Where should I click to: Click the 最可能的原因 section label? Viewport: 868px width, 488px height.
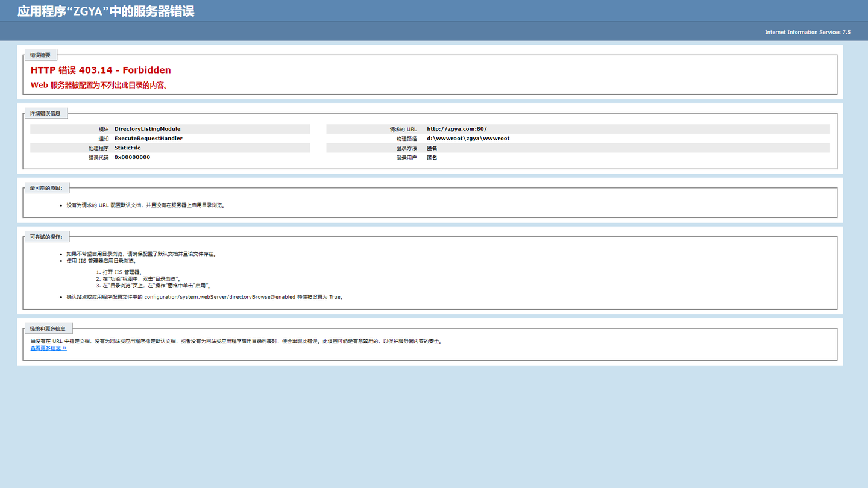coord(46,188)
